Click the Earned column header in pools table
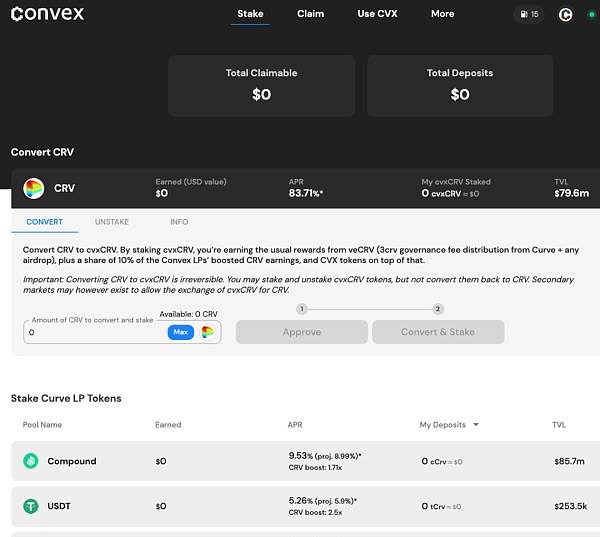 pos(168,424)
